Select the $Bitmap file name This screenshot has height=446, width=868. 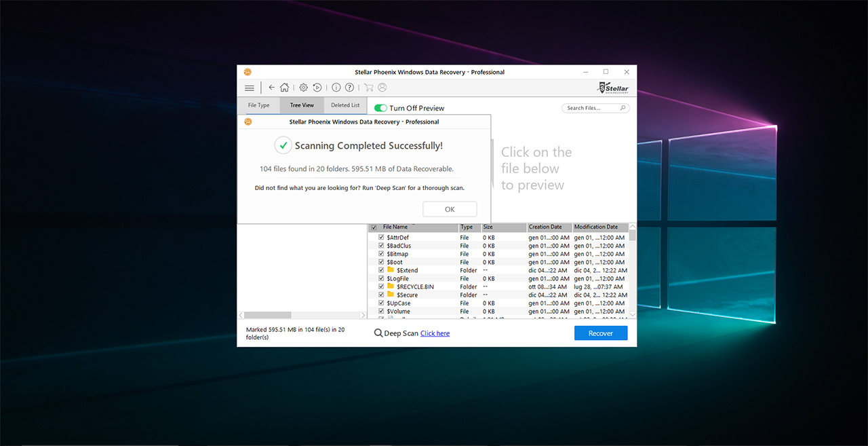coord(397,254)
